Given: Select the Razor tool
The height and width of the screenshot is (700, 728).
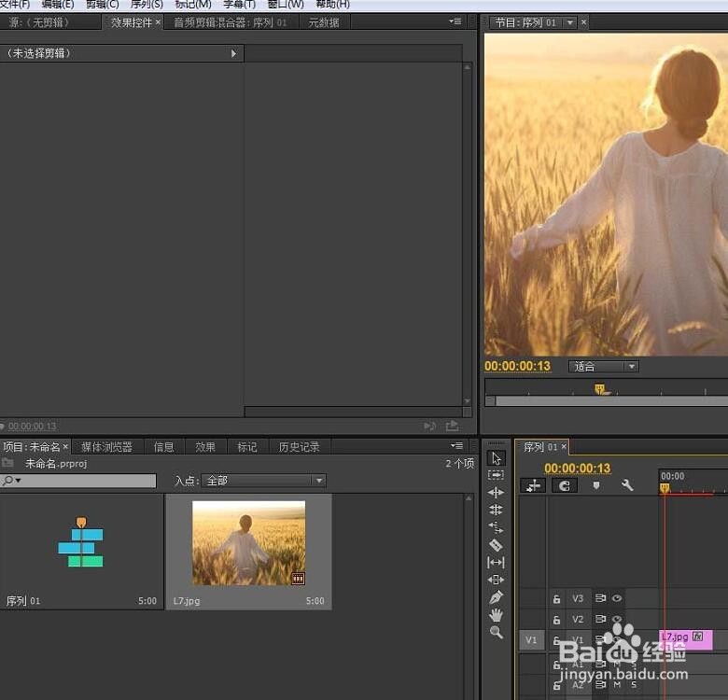Looking at the screenshot, I should [496, 545].
